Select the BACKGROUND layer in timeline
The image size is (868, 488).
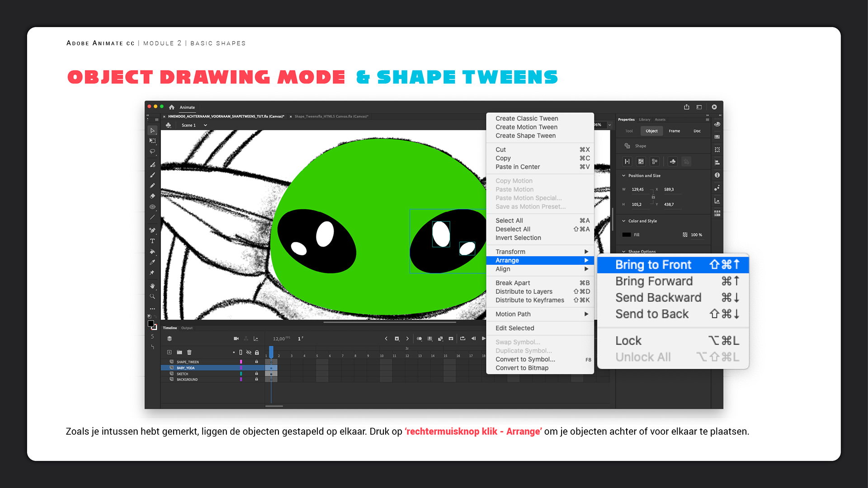(x=187, y=380)
